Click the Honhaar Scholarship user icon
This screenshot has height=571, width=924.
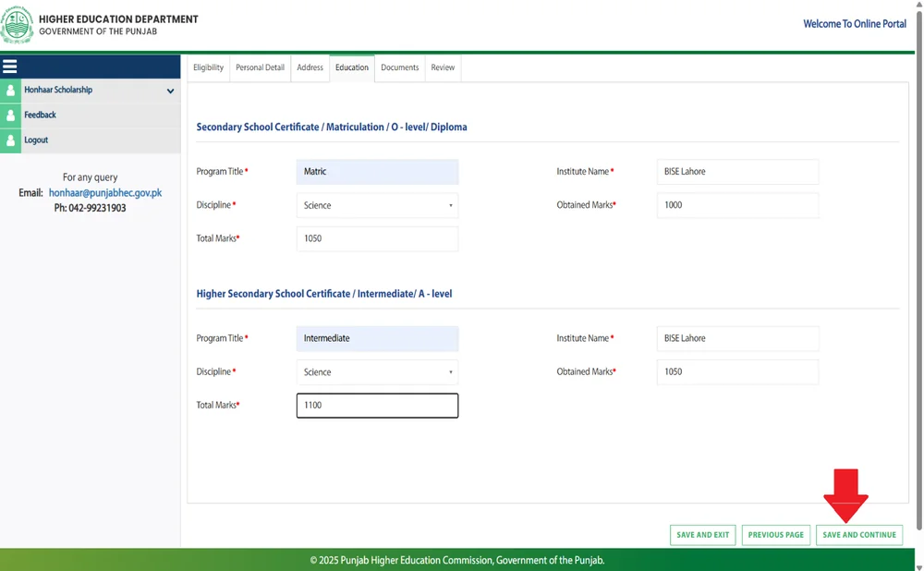click(x=10, y=91)
